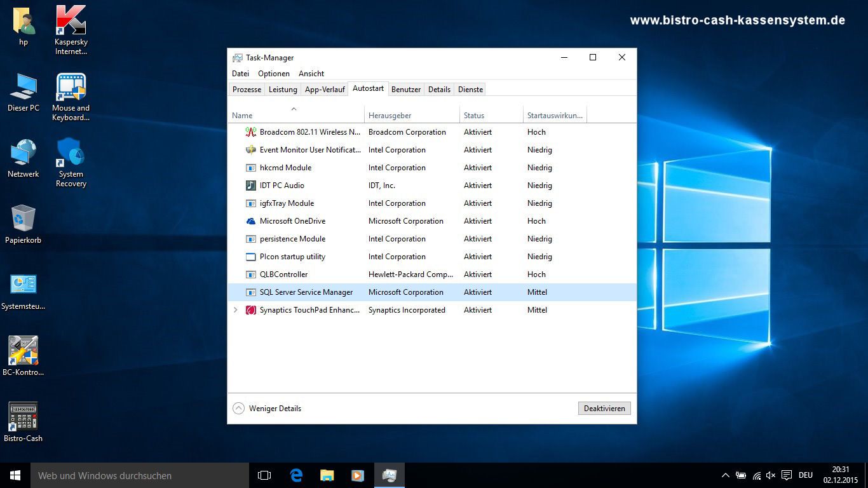Click the Event Monitor User Notification icon
Image resolution: width=868 pixels, height=488 pixels.
[250, 150]
